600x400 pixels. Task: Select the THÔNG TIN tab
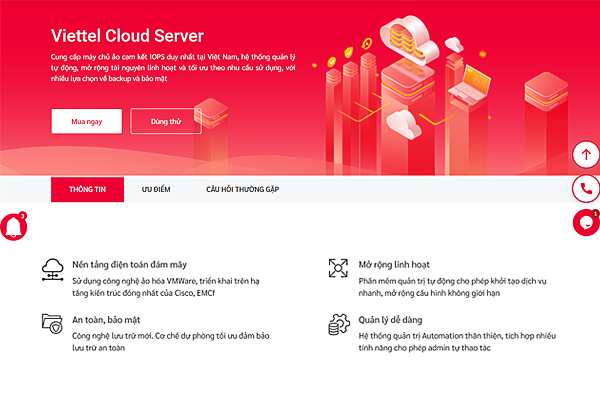click(87, 189)
